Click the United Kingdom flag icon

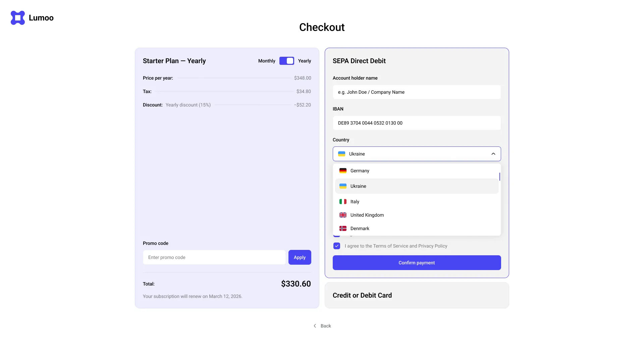[343, 215]
